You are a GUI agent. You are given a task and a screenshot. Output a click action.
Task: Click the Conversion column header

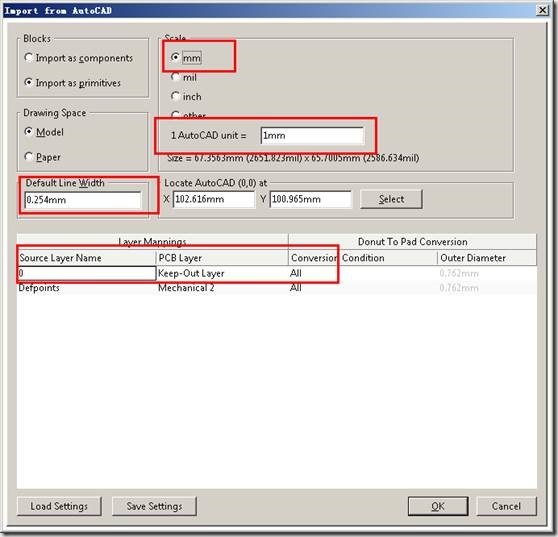(x=314, y=258)
